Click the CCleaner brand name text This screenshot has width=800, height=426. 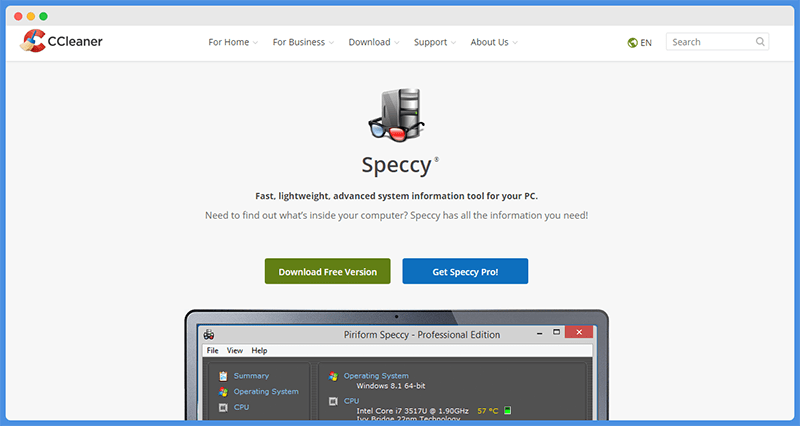(75, 41)
